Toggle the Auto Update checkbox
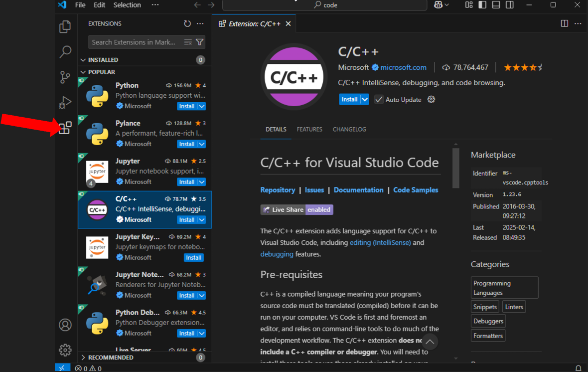588x372 pixels. coord(379,99)
